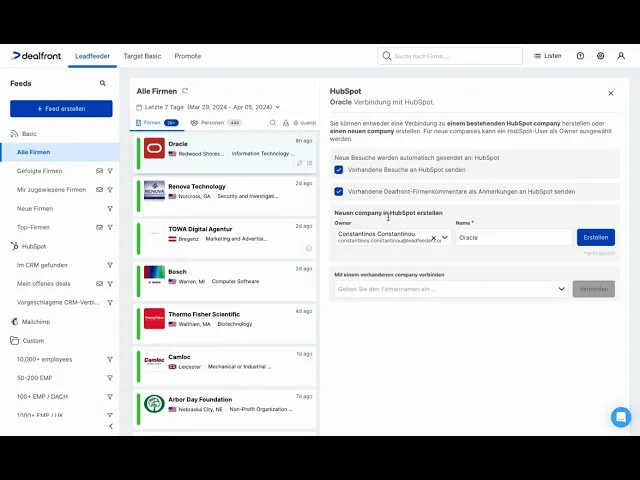Click email icon next to Mir zugewiesene Firmen
The width and height of the screenshot is (640, 480).
tap(99, 190)
